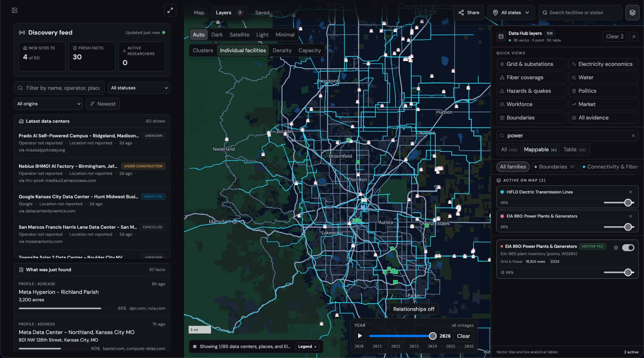Screen dimensions: 644x358
Task: Select Light basemap style
Action: [x=262, y=35]
